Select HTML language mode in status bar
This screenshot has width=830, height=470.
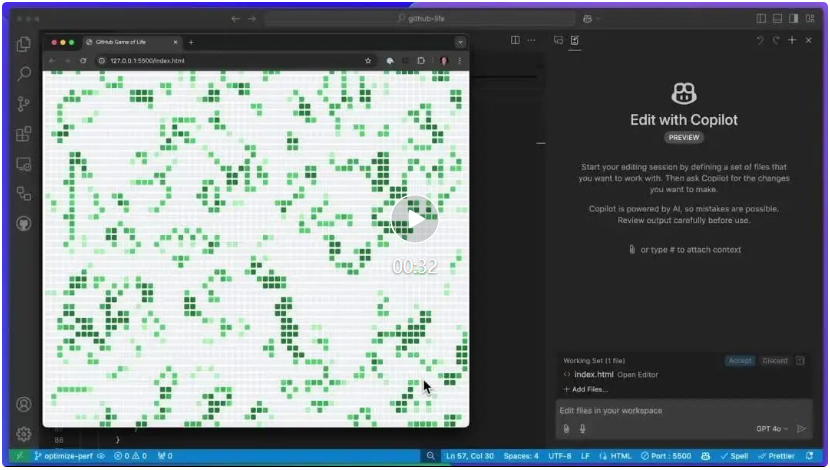tap(616, 456)
